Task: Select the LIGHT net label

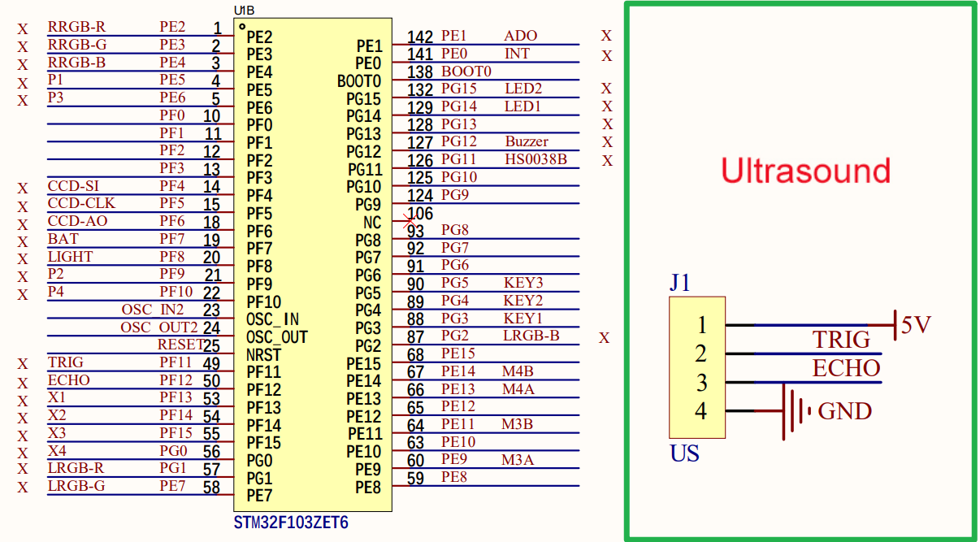Action: 70,257
